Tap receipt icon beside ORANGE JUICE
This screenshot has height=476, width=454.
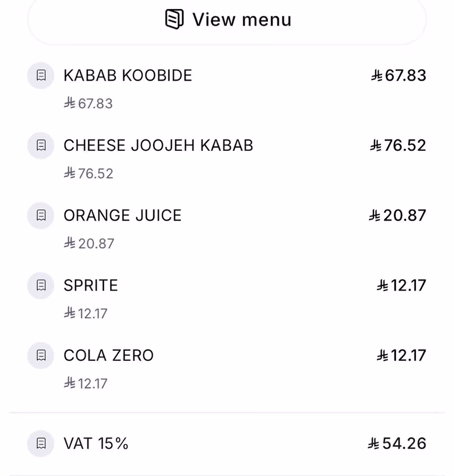tap(41, 216)
